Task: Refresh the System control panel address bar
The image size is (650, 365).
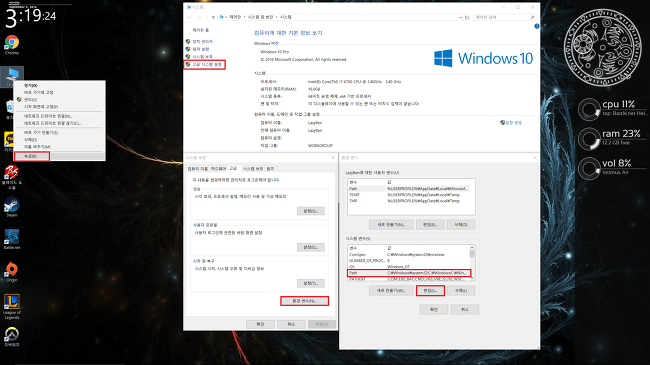Action: coord(467,17)
